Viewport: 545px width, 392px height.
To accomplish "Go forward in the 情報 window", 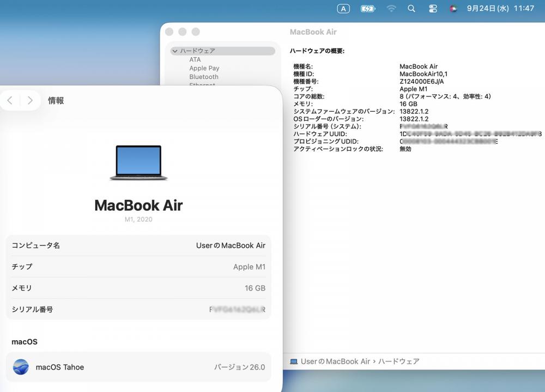I will [x=30, y=101].
